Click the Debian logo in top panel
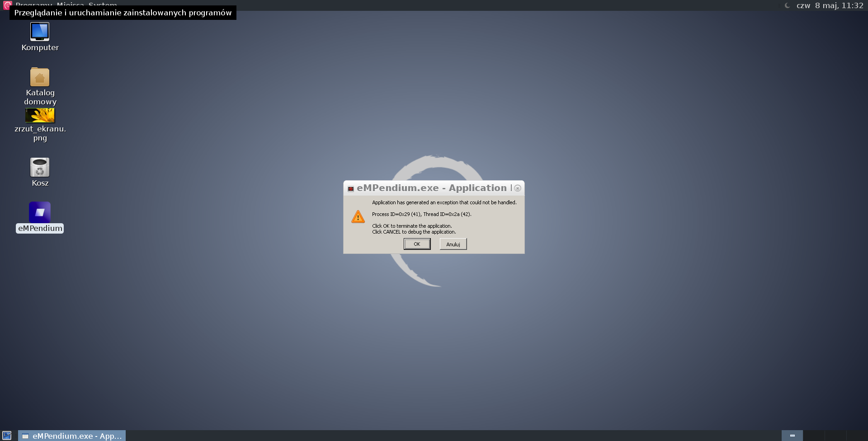Screen dimensions: 868x441 pyautogui.click(x=6, y=5)
